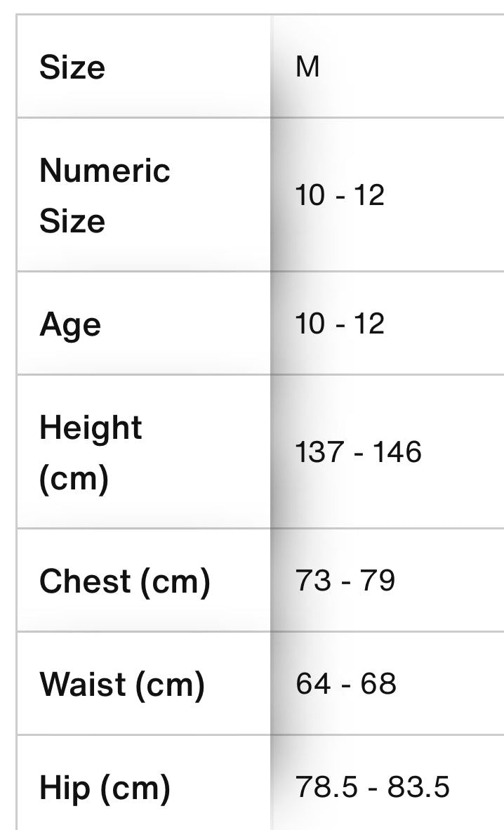Image resolution: width=504 pixels, height=830 pixels.
Task: Click the maximum height value 146
Action: (397, 452)
